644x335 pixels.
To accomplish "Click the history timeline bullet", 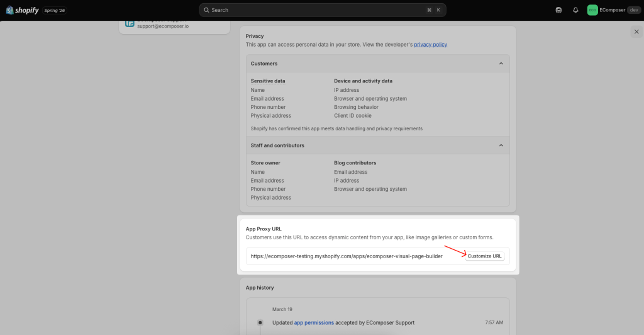I will tap(260, 322).
